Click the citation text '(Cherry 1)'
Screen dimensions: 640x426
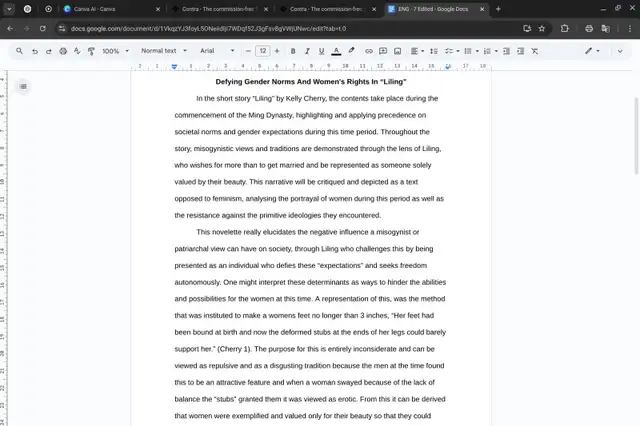[x=235, y=349]
